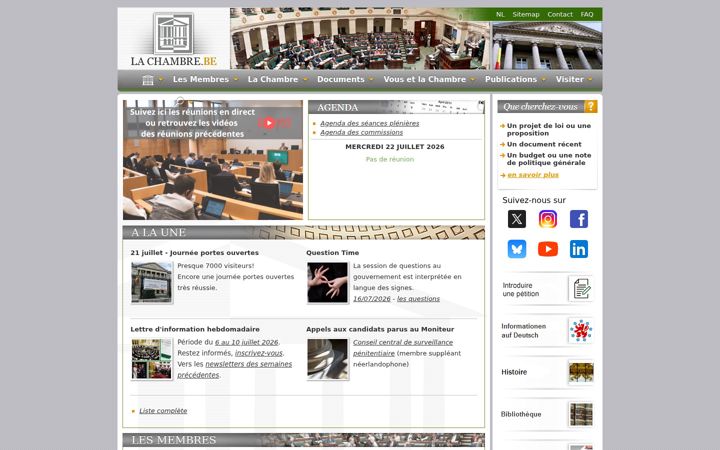Open the arrow beside the home icon

(x=161, y=79)
